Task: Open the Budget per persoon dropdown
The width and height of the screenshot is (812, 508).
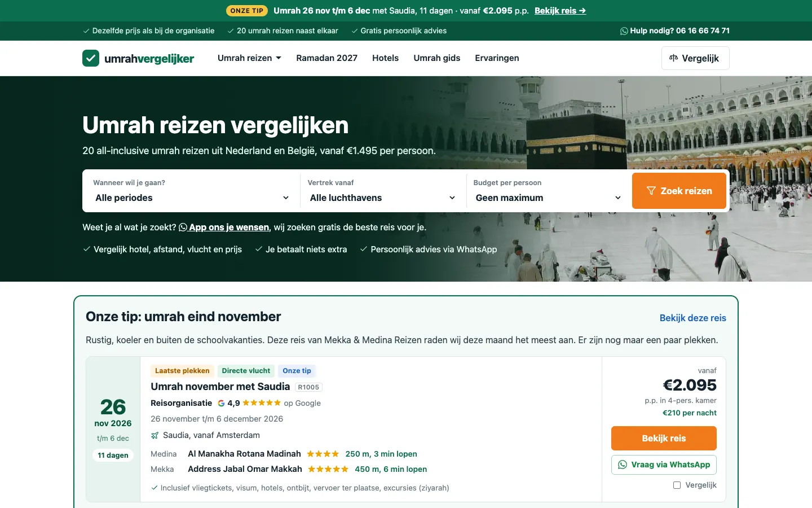Action: click(549, 198)
